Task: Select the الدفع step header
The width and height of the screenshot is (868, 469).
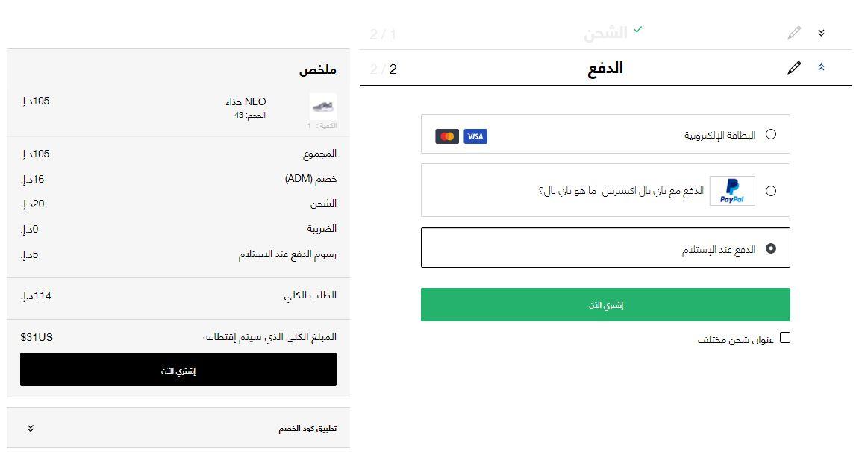Action: [605, 69]
